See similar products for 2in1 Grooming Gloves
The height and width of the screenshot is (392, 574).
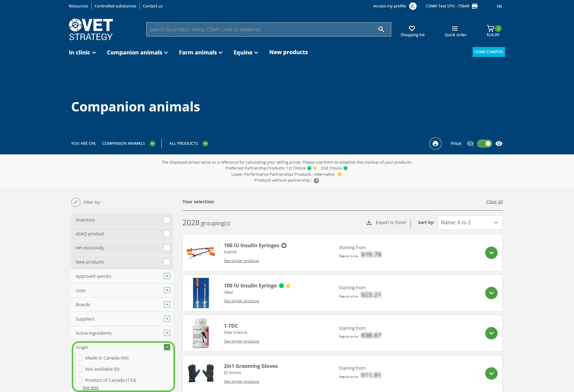pos(241,381)
